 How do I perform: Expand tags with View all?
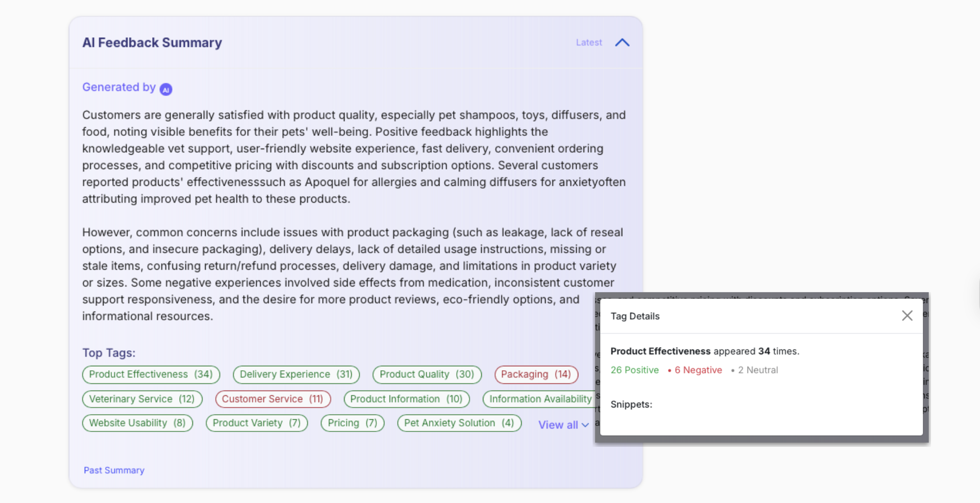(x=563, y=425)
